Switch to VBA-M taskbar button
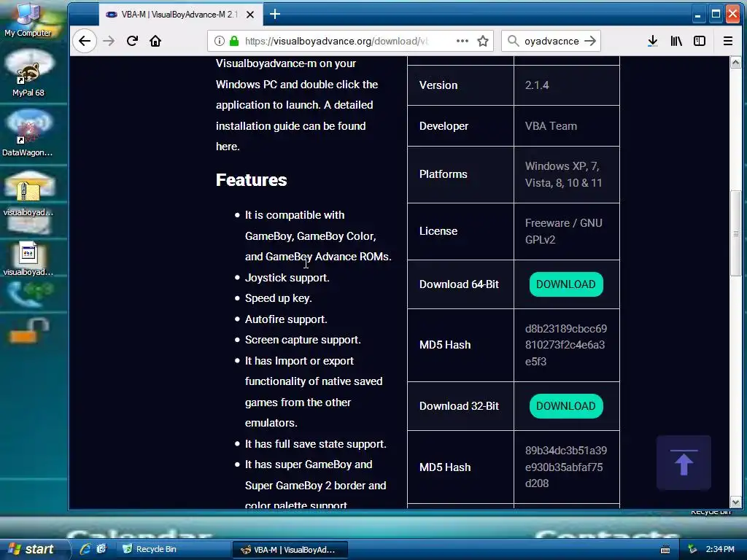Image resolution: width=747 pixels, height=560 pixels. [290, 550]
